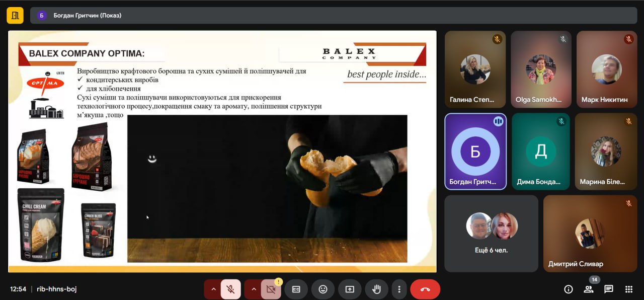Select Марина Біле… participant tile
The height and width of the screenshot is (300, 644).
[606, 151]
